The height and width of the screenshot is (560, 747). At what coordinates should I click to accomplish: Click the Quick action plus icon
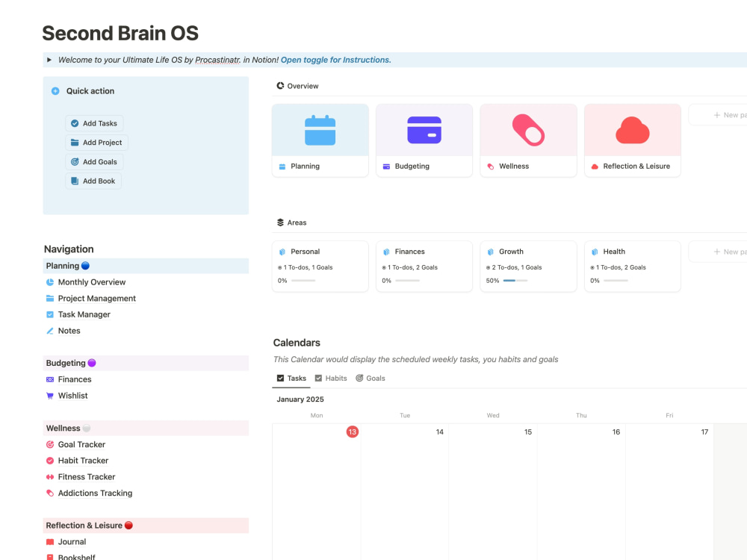point(55,91)
